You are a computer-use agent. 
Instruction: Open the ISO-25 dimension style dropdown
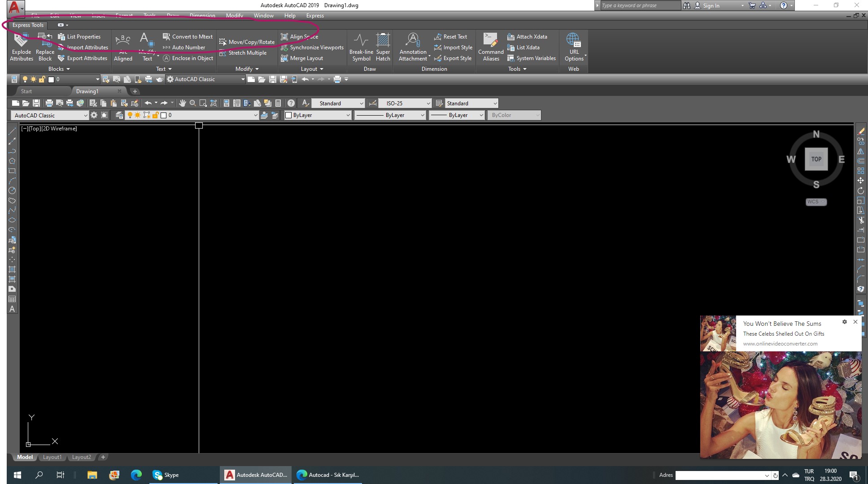(405, 103)
